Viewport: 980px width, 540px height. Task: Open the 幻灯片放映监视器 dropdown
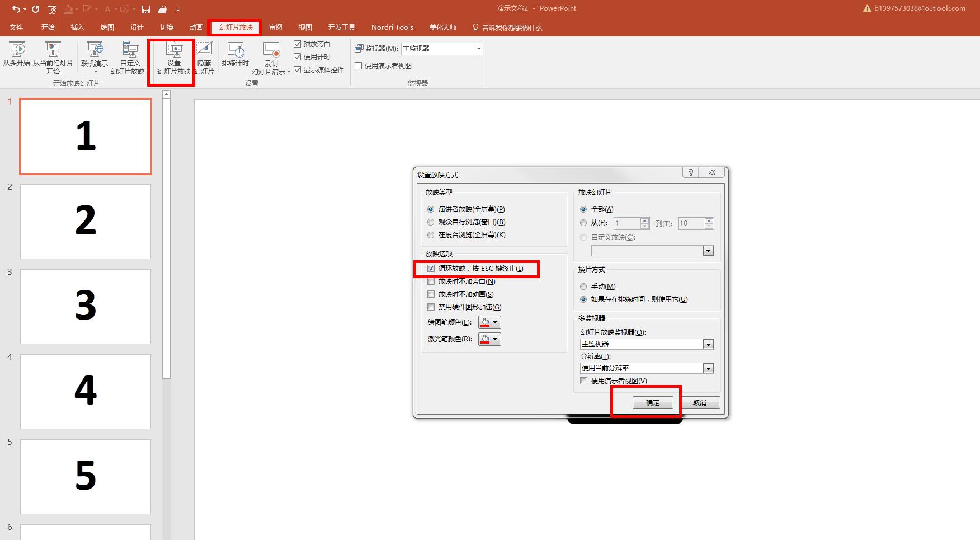click(x=708, y=344)
